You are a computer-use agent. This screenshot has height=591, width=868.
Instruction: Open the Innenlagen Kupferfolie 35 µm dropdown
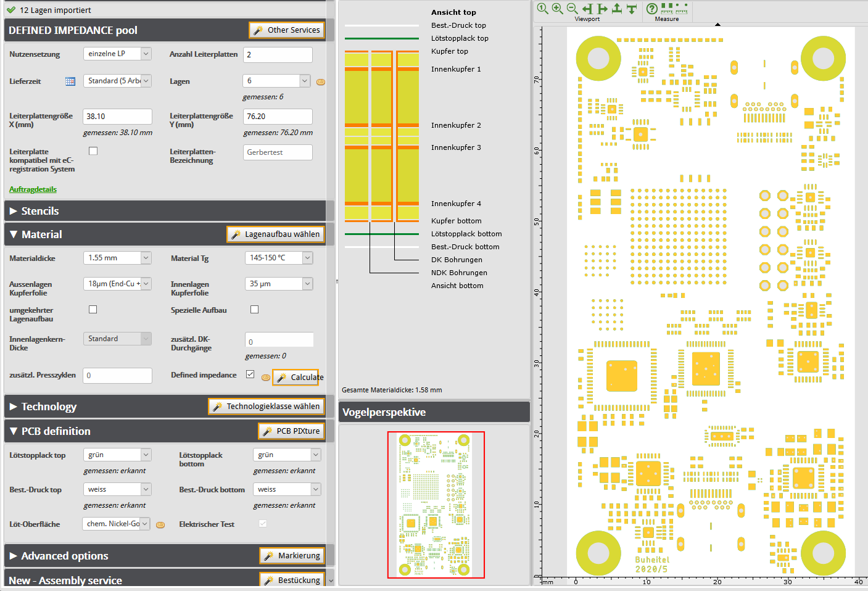click(279, 284)
